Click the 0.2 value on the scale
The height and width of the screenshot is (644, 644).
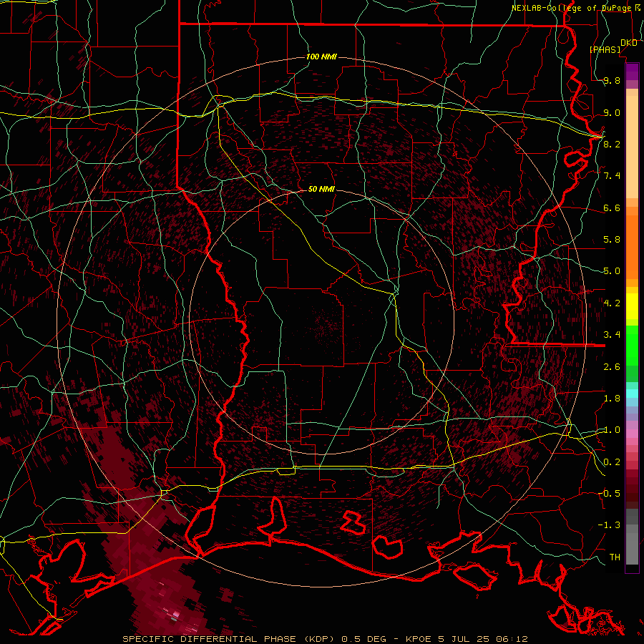pyautogui.click(x=612, y=462)
